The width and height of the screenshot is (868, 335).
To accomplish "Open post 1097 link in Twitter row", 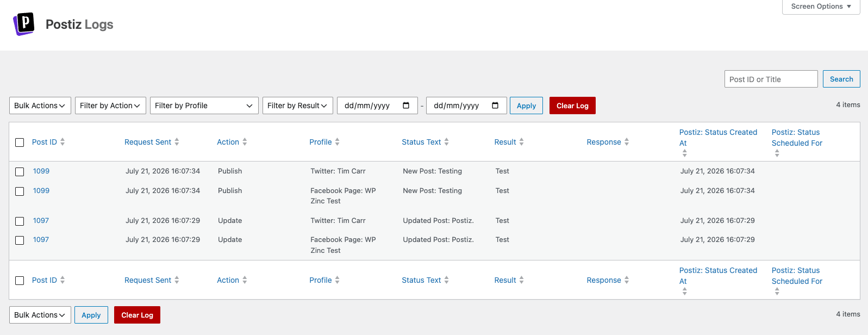I will (41, 220).
